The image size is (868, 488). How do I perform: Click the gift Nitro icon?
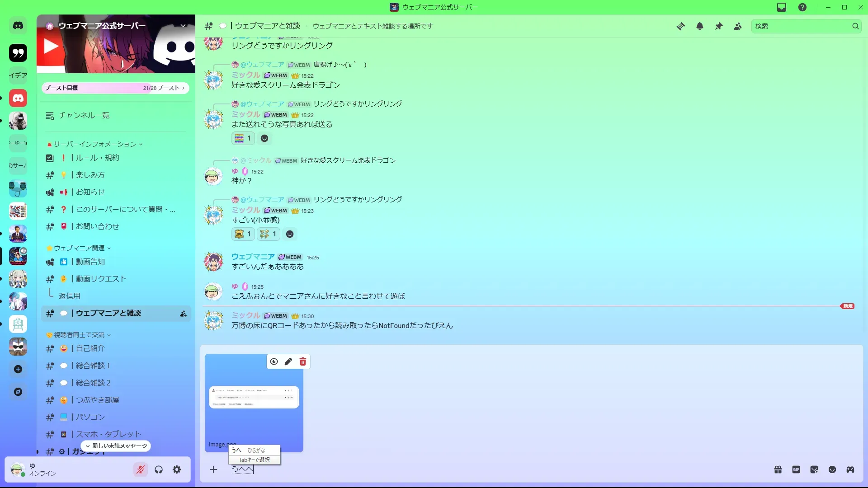(778, 469)
